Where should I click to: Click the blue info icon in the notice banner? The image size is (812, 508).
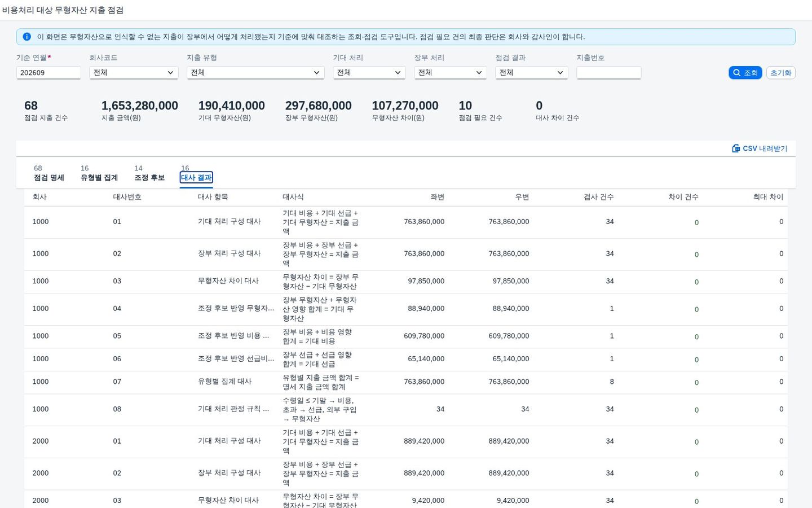(27, 37)
